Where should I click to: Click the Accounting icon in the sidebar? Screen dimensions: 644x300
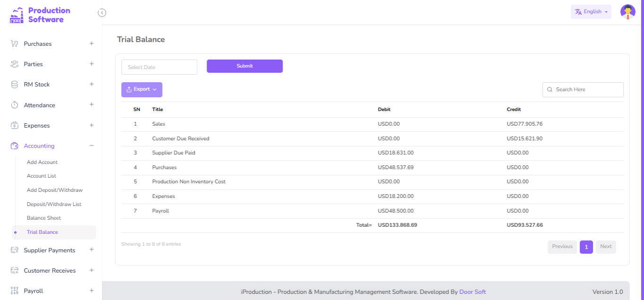[x=14, y=146]
